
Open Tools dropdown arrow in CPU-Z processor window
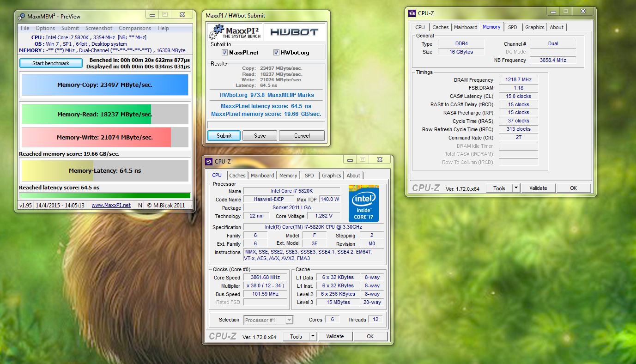(x=313, y=336)
